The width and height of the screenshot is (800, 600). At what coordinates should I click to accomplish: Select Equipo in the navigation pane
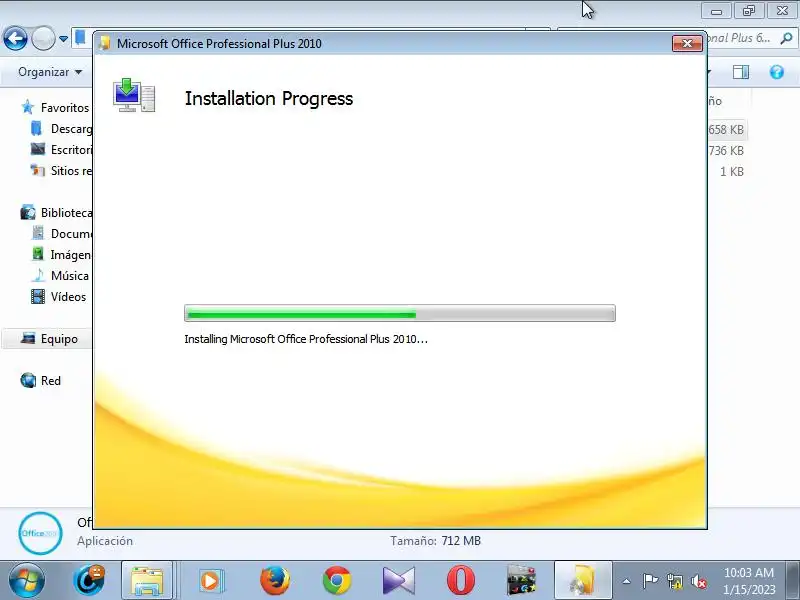(x=59, y=339)
